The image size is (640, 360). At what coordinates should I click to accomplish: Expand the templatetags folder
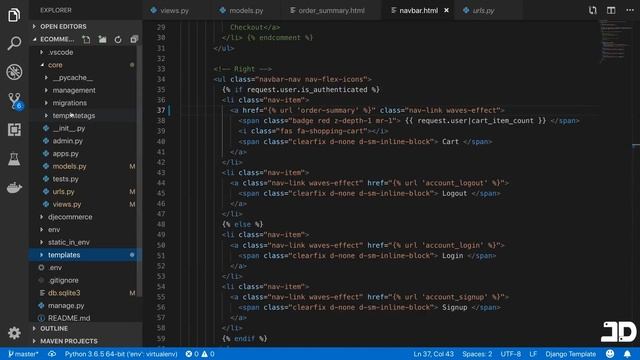tap(73, 116)
